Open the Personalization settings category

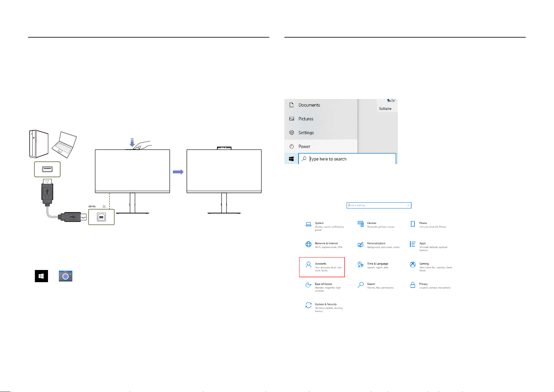tap(378, 245)
